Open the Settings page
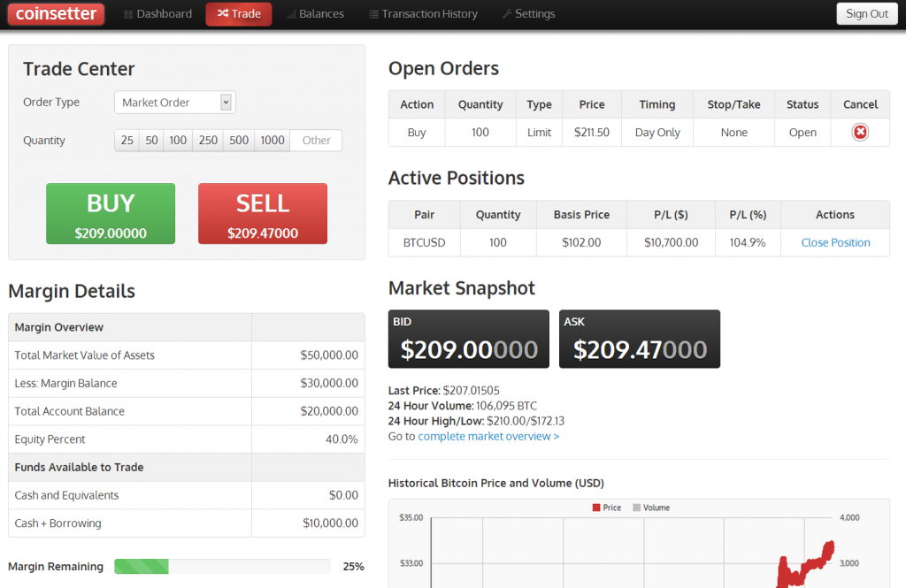Image resolution: width=906 pixels, height=588 pixels. coord(528,14)
